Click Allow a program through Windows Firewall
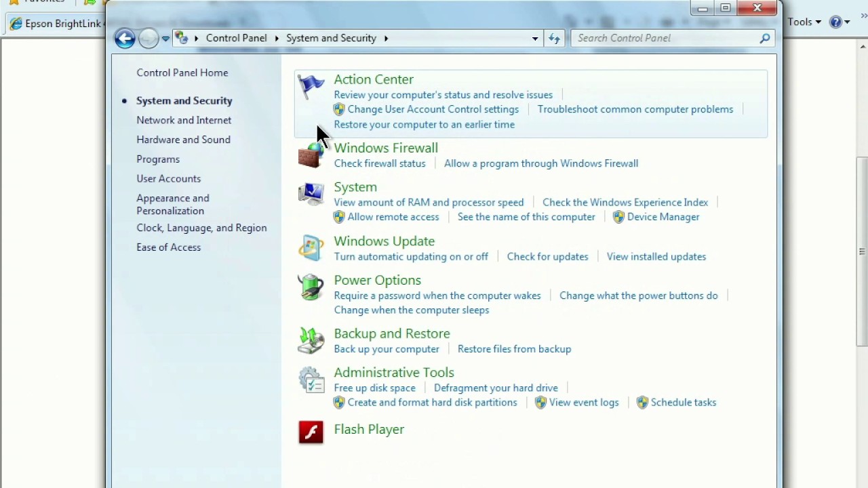 541,163
